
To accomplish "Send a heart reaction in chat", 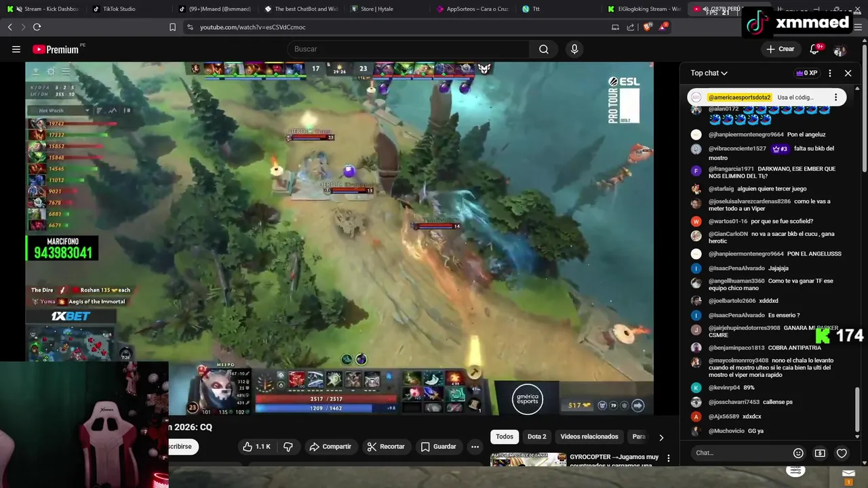I will (842, 453).
